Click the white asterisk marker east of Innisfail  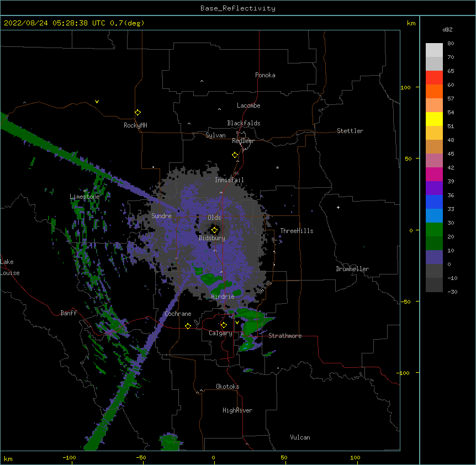click(277, 167)
